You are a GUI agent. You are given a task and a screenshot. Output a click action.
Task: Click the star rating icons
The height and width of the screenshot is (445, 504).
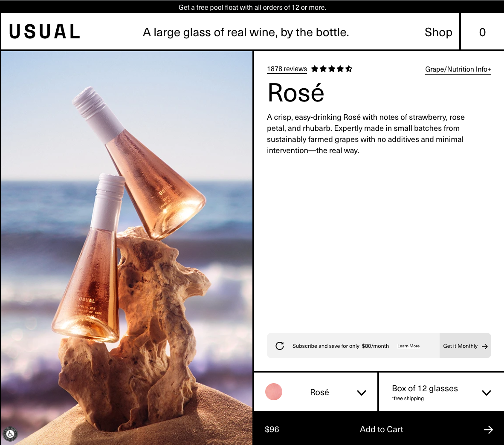(x=331, y=69)
